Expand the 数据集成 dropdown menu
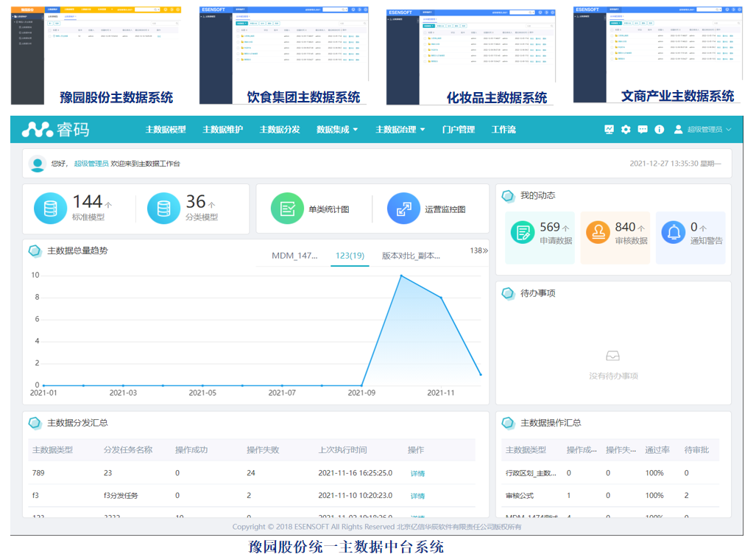Viewport: 756px width, 557px height. [337, 130]
